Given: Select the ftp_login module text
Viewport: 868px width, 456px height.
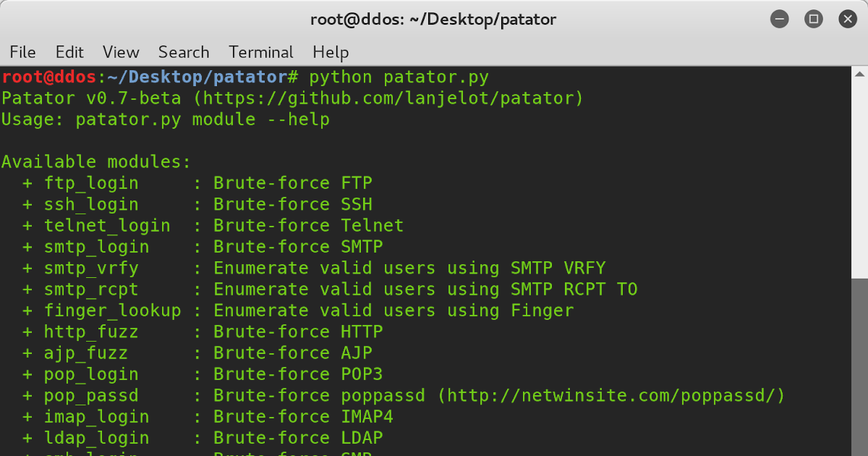Looking at the screenshot, I should pos(91,183).
